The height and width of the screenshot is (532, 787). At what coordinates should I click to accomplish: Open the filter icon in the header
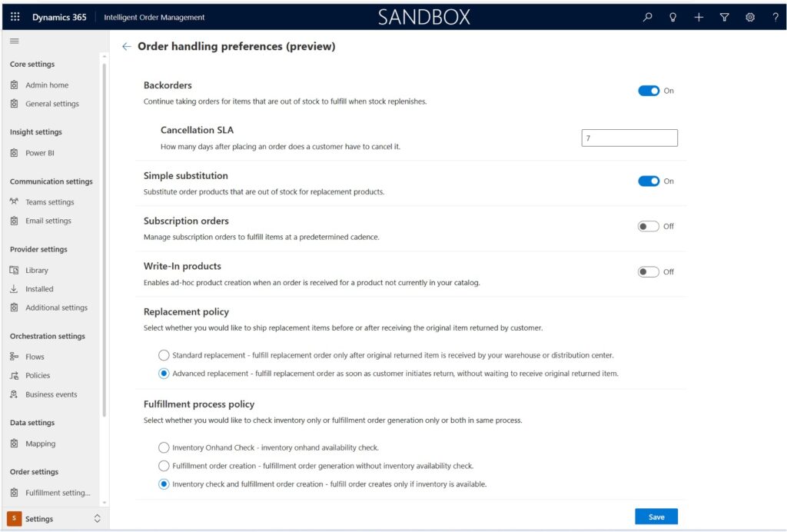[x=725, y=16]
